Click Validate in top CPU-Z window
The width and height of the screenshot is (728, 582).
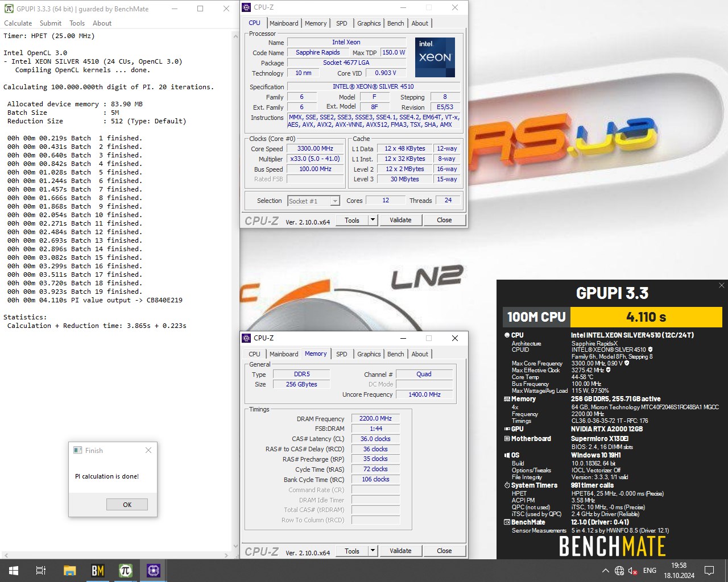(400, 220)
